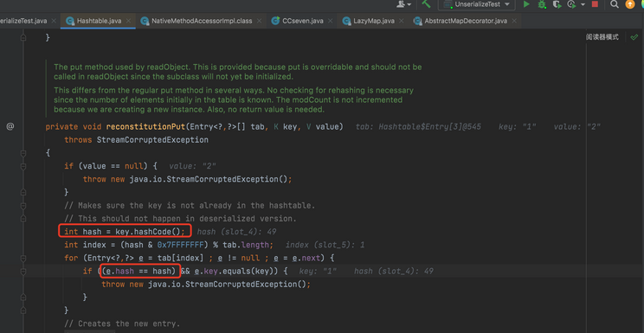
Task: Start debugging with the green bug icon
Action: 542,4
